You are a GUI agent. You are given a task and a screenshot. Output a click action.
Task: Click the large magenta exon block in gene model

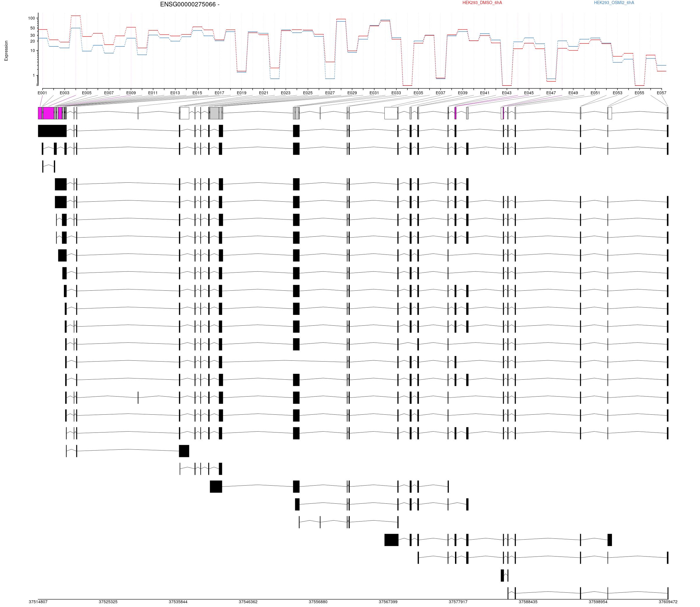pyautogui.click(x=48, y=113)
